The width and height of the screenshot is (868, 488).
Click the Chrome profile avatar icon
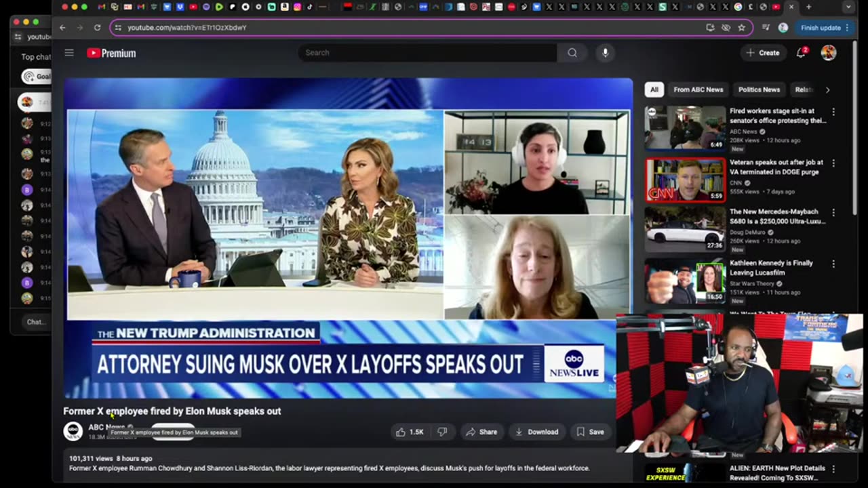coord(783,28)
